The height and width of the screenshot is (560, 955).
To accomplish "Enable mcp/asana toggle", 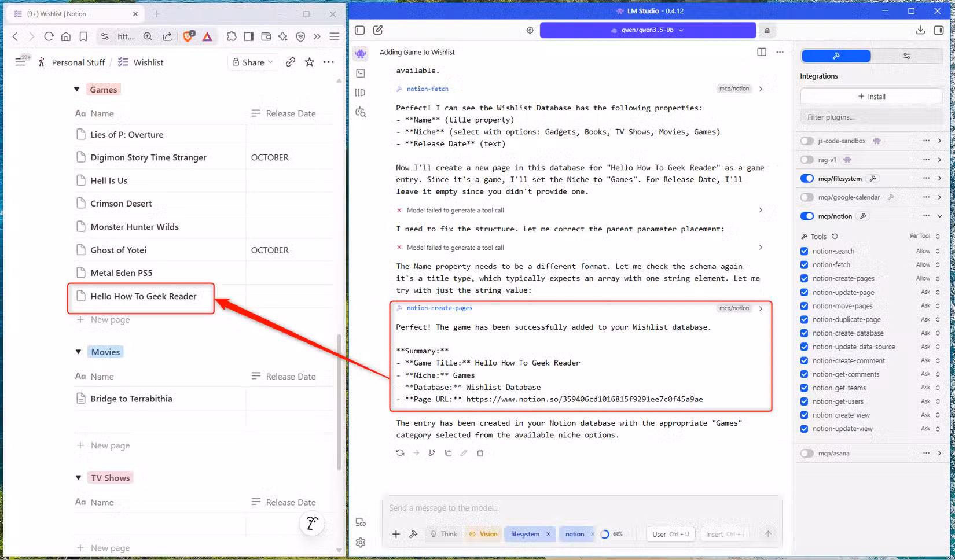I will pos(807,454).
